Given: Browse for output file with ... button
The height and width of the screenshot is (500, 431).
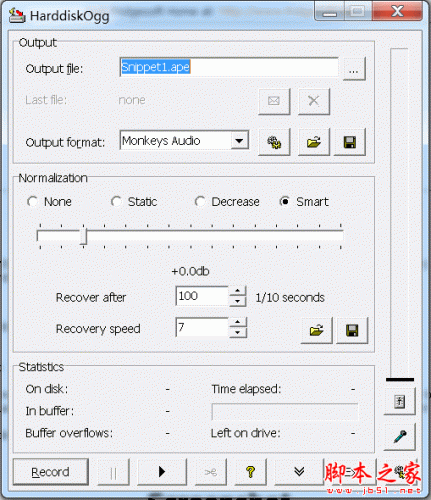Looking at the screenshot, I should [354, 69].
